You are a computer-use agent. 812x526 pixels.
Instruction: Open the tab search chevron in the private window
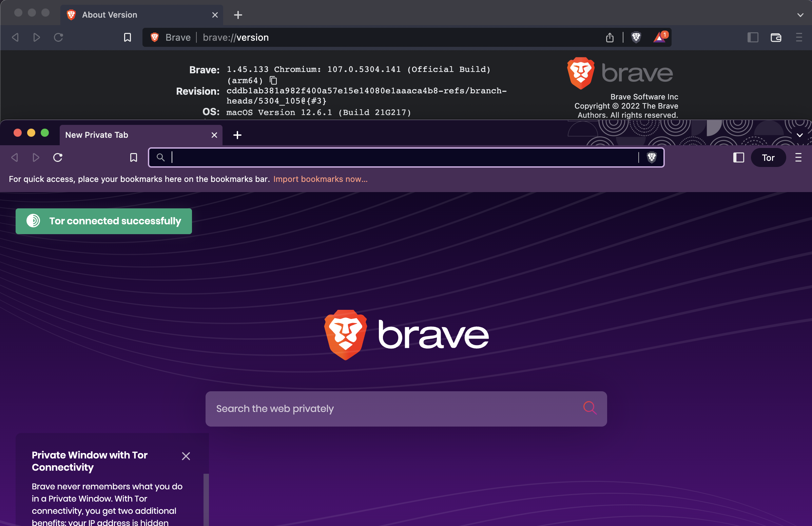tap(800, 135)
